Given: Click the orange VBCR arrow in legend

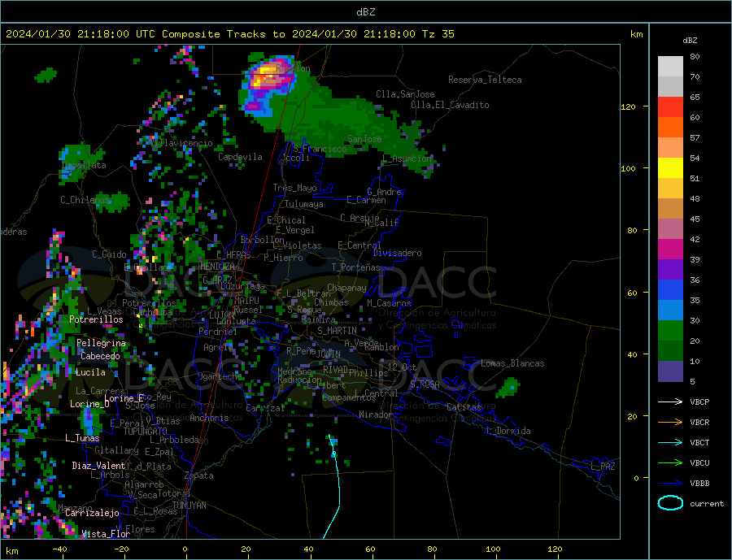Looking at the screenshot, I should click(670, 423).
